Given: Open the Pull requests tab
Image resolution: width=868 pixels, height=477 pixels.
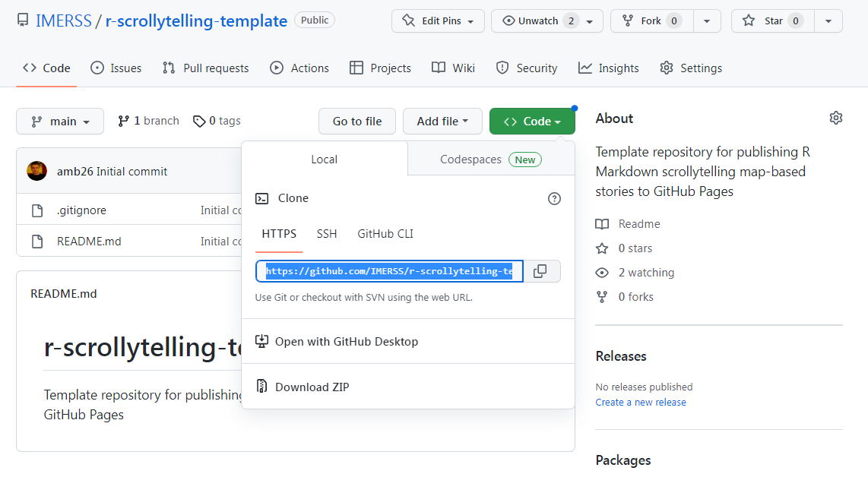Looking at the screenshot, I should [205, 68].
